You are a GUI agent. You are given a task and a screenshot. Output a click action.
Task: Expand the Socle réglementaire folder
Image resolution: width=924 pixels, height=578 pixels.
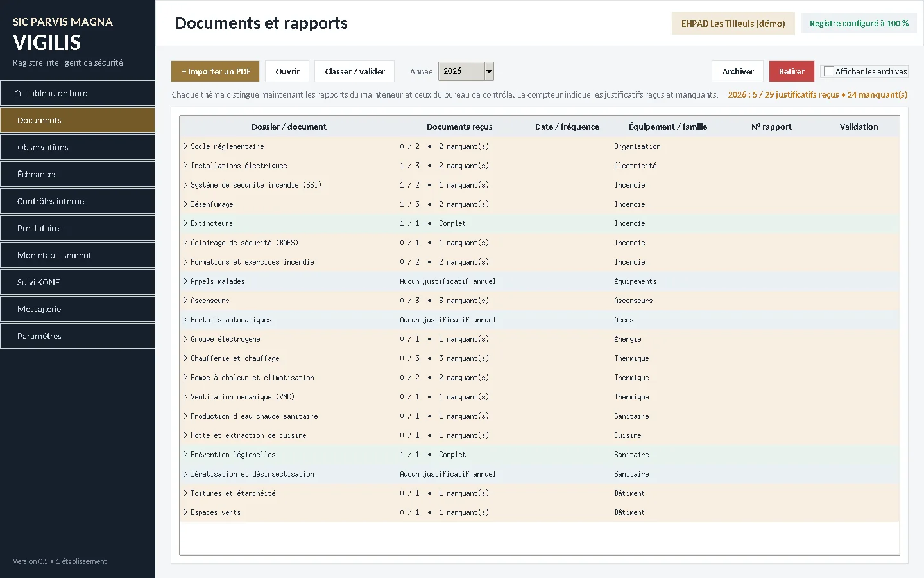(185, 146)
